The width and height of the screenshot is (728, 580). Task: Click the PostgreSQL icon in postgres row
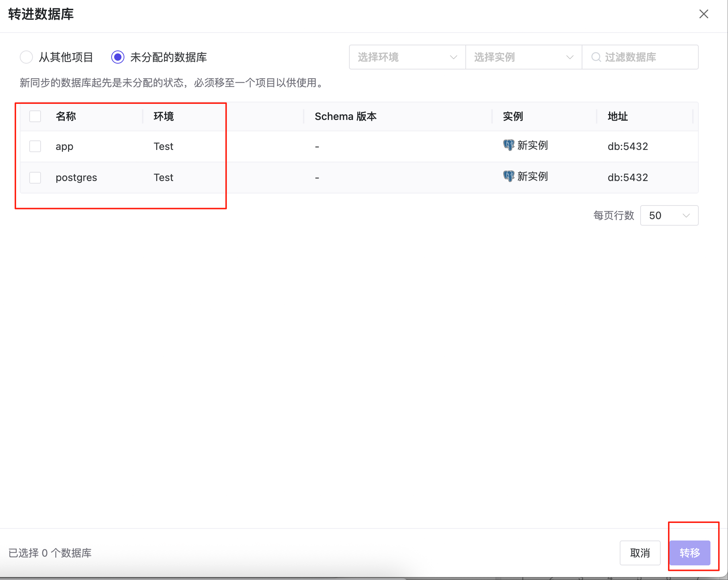tap(509, 177)
